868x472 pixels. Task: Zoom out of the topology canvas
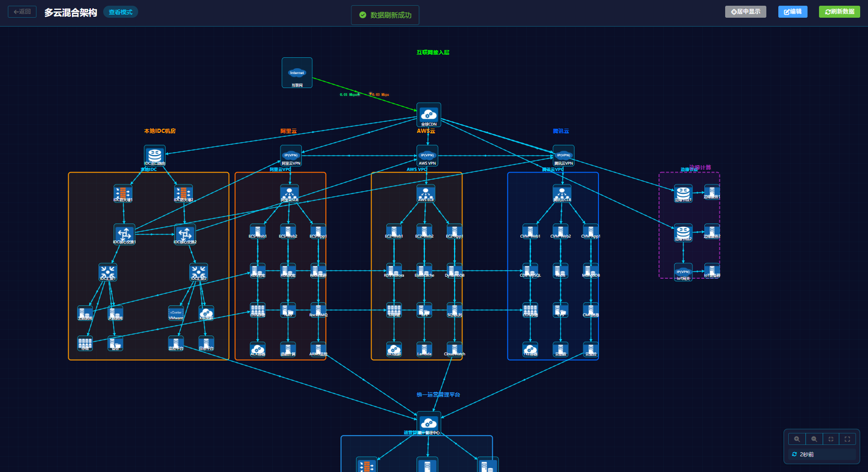pos(814,439)
